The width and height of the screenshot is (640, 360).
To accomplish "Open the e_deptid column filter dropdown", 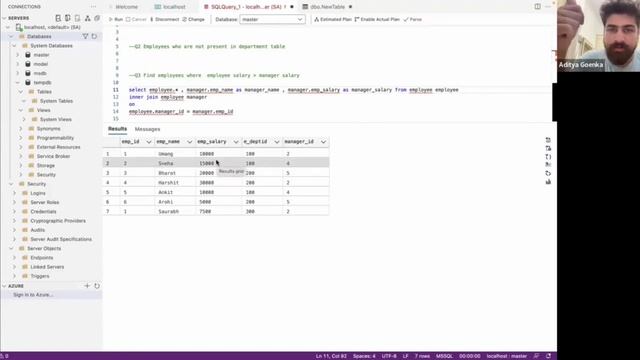I will (x=277, y=142).
